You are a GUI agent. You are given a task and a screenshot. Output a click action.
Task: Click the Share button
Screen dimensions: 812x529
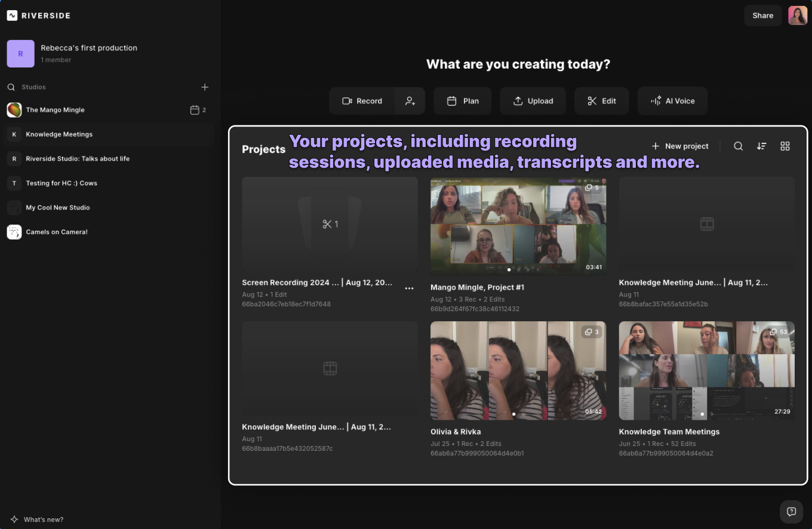tap(762, 16)
